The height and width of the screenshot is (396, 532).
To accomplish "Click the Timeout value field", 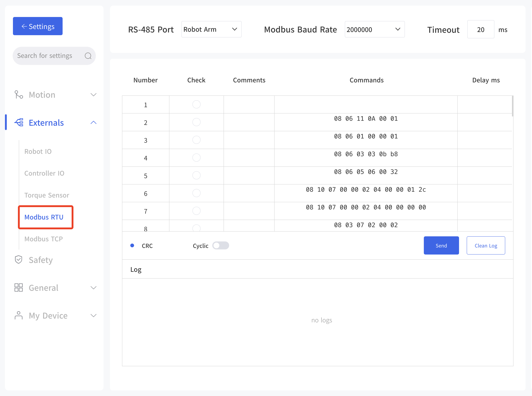I will [480, 29].
